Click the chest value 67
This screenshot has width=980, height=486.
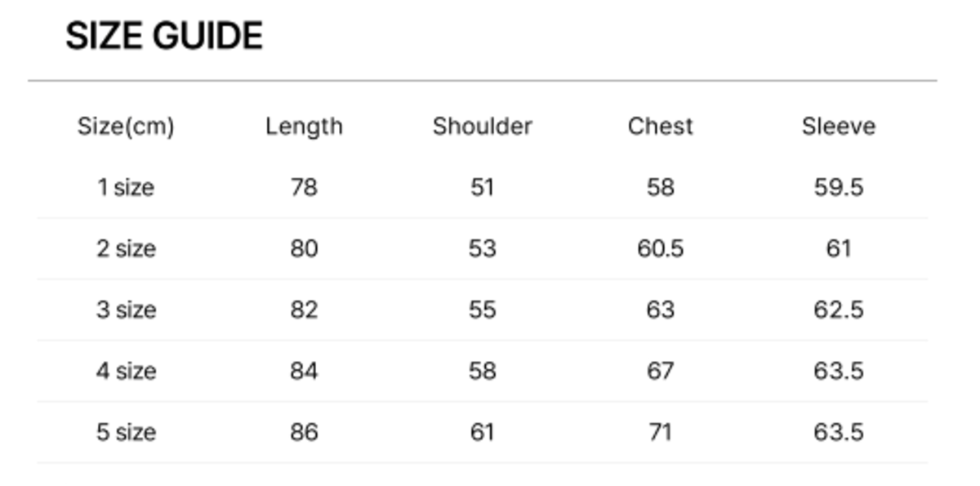pyautogui.click(x=660, y=371)
